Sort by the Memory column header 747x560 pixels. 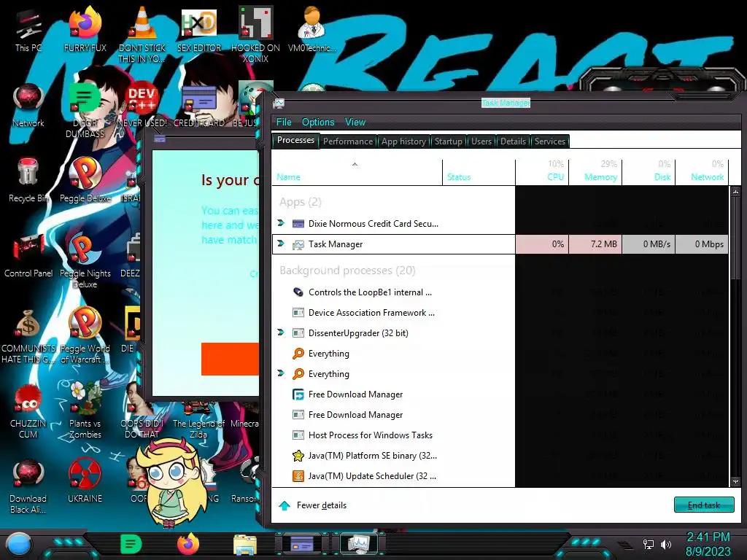[595, 172]
